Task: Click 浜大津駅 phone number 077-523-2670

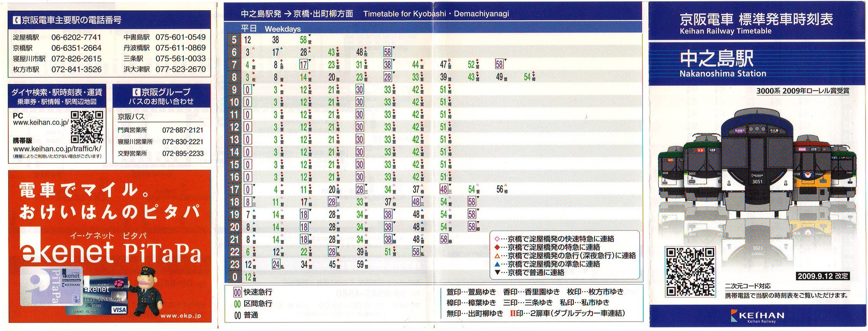Action: click(181, 69)
